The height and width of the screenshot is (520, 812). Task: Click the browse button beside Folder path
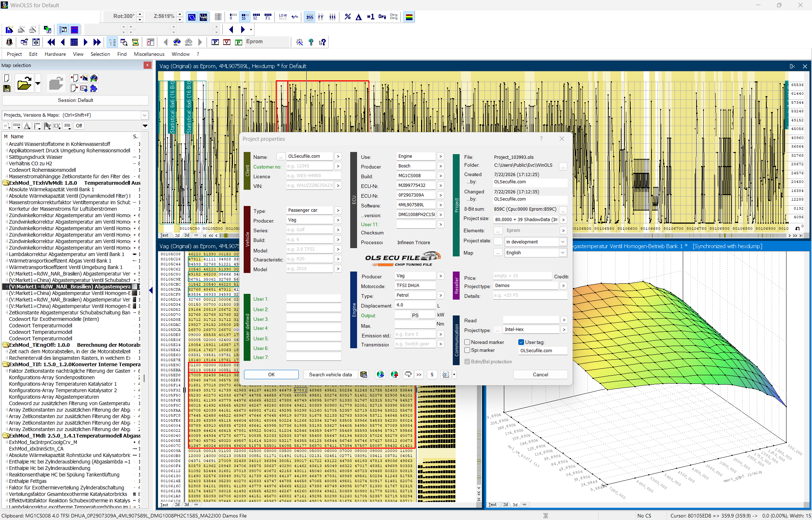point(563,166)
